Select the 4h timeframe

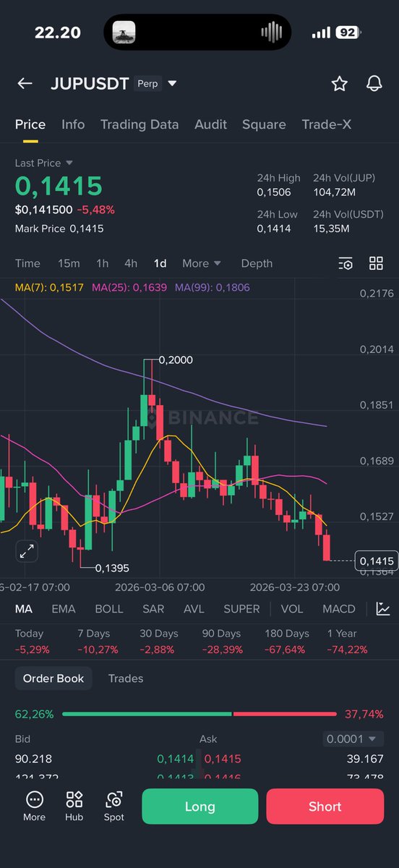(131, 263)
